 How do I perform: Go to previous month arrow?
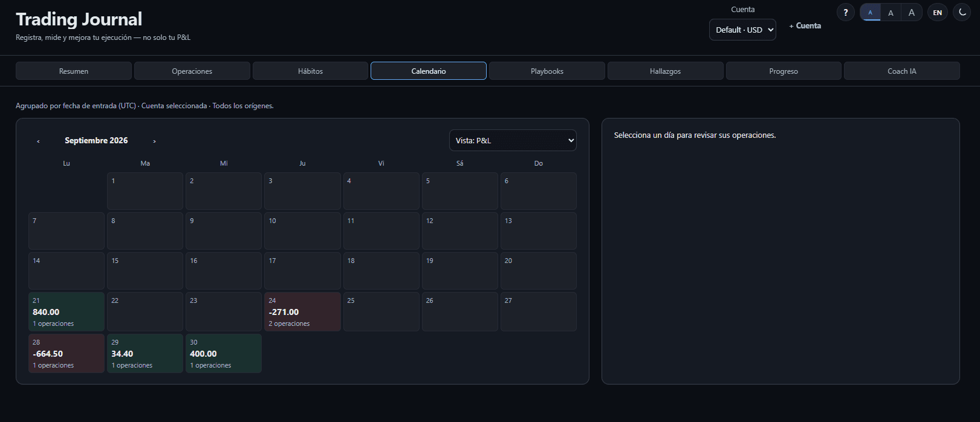[38, 141]
